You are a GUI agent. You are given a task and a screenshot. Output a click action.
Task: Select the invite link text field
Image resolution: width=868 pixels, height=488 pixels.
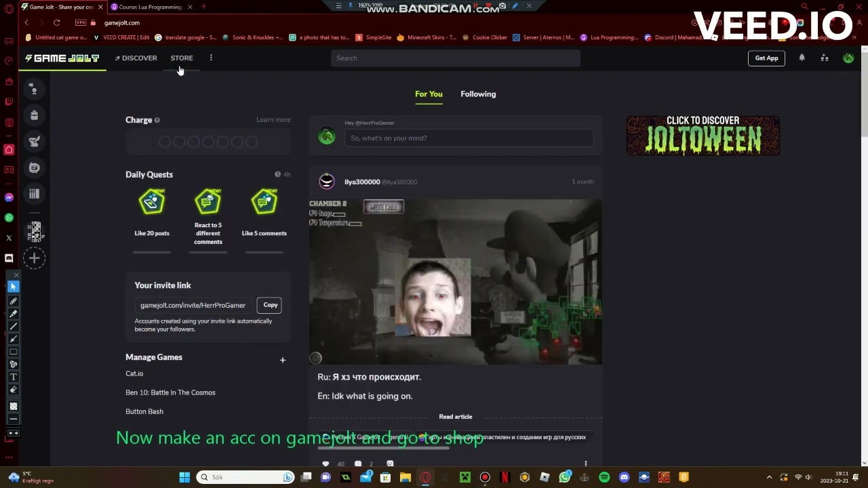pyautogui.click(x=193, y=306)
